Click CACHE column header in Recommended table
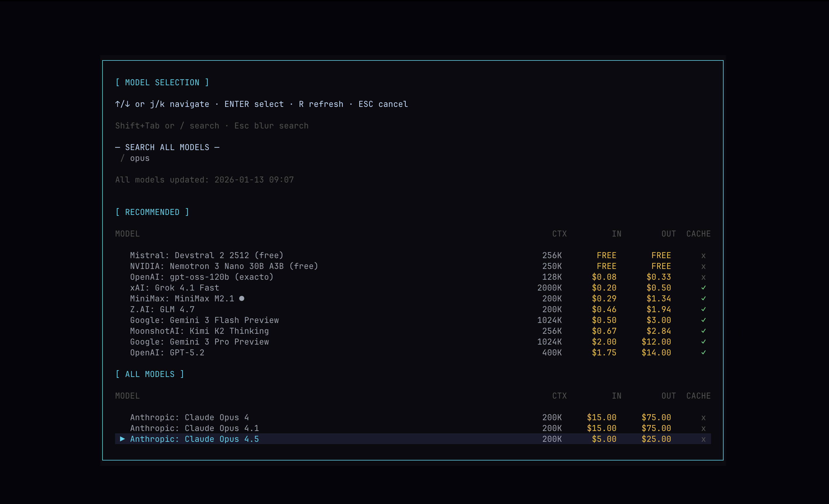The image size is (829, 504). click(x=698, y=234)
